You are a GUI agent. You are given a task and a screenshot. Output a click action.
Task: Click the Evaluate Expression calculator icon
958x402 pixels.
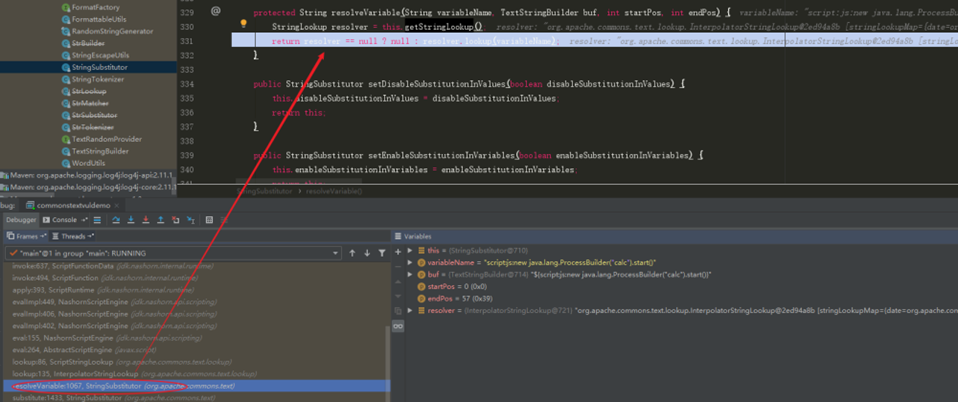pos(208,220)
